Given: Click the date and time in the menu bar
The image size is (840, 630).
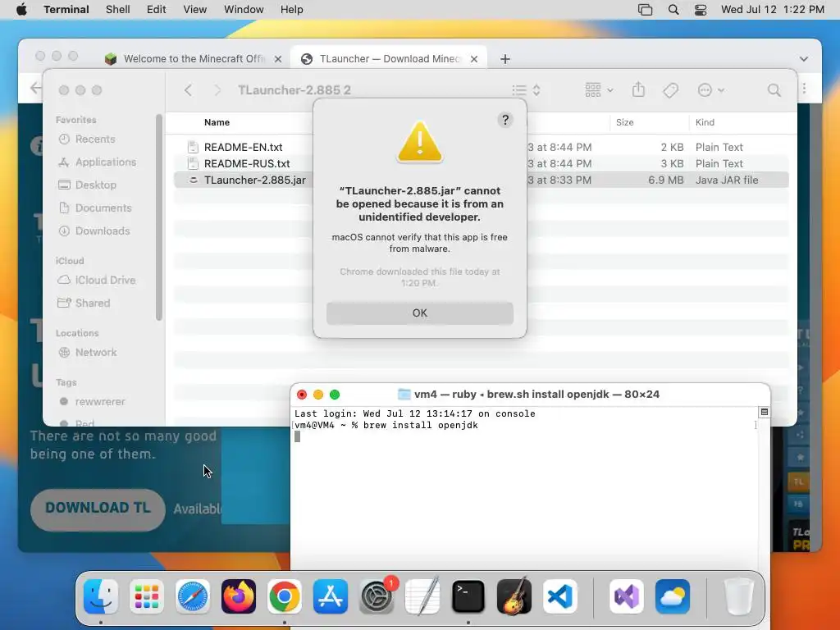Looking at the screenshot, I should point(773,10).
